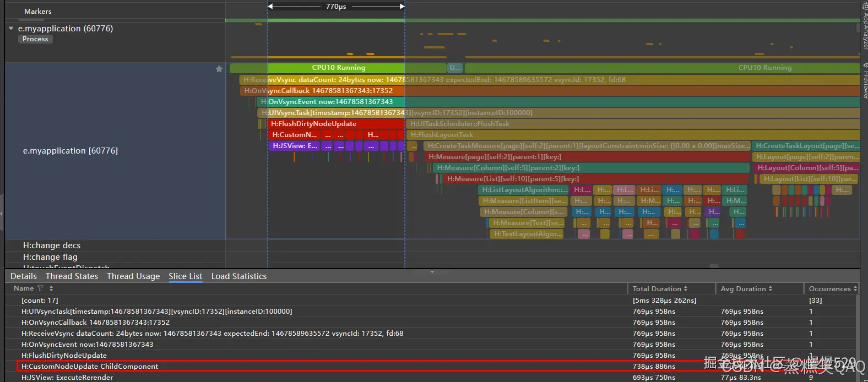The image size is (868, 382).
Task: Select the H:CreateTaskLayout[page] slice
Action: click(x=806, y=146)
